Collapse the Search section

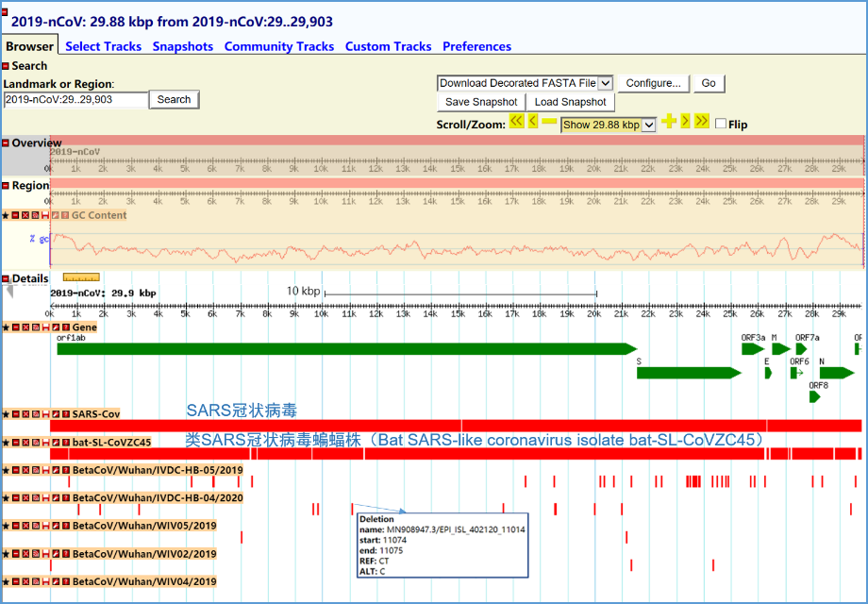[x=6, y=66]
